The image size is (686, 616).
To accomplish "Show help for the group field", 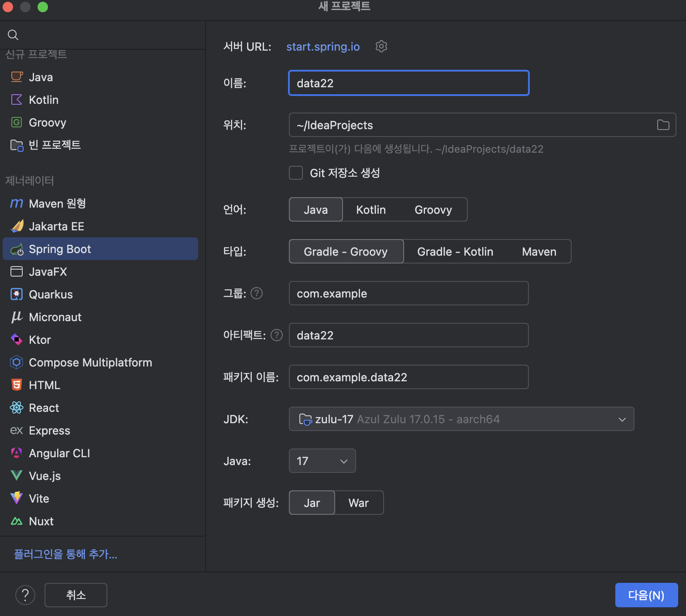I will pyautogui.click(x=257, y=293).
